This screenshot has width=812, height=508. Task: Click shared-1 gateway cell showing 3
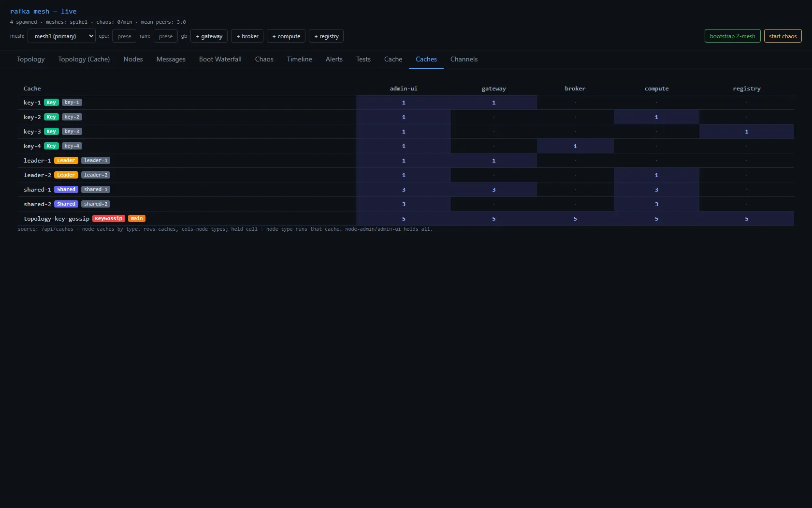point(494,190)
